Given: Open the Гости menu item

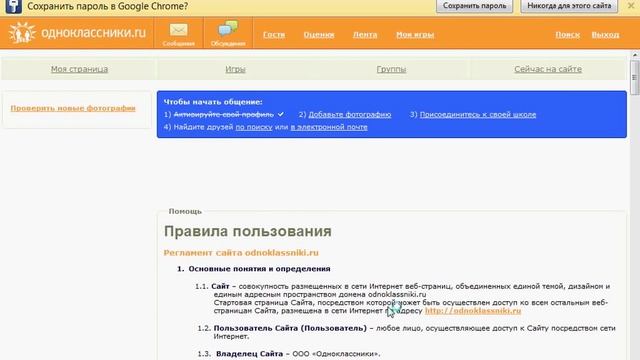Looking at the screenshot, I should pyautogui.click(x=274, y=35).
